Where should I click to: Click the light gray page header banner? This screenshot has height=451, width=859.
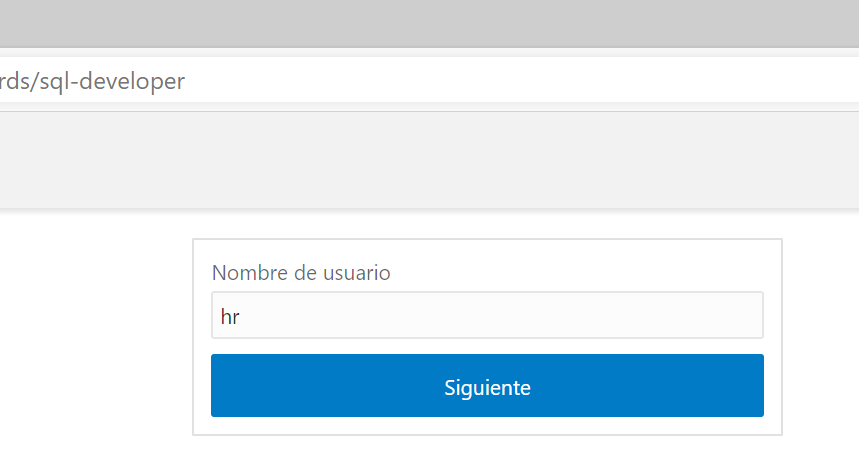coord(430,160)
